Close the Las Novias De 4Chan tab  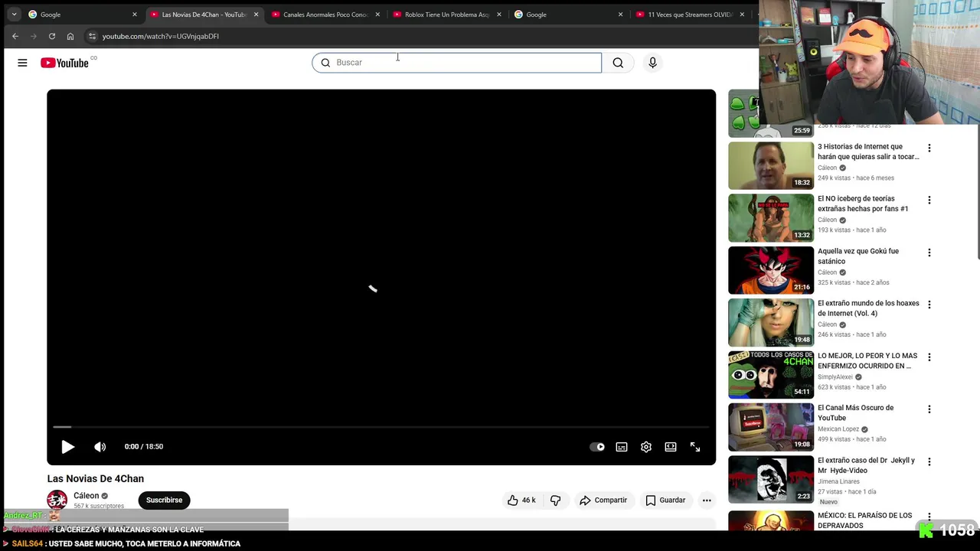(256, 15)
